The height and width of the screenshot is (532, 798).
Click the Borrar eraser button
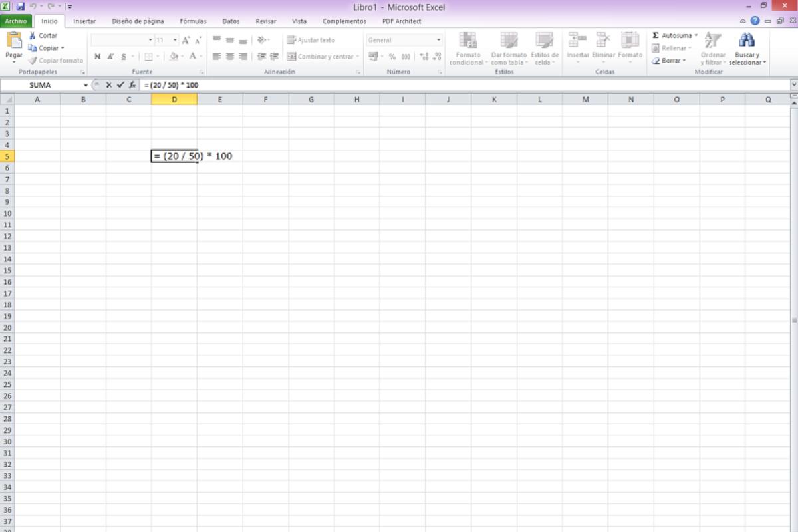[668, 61]
